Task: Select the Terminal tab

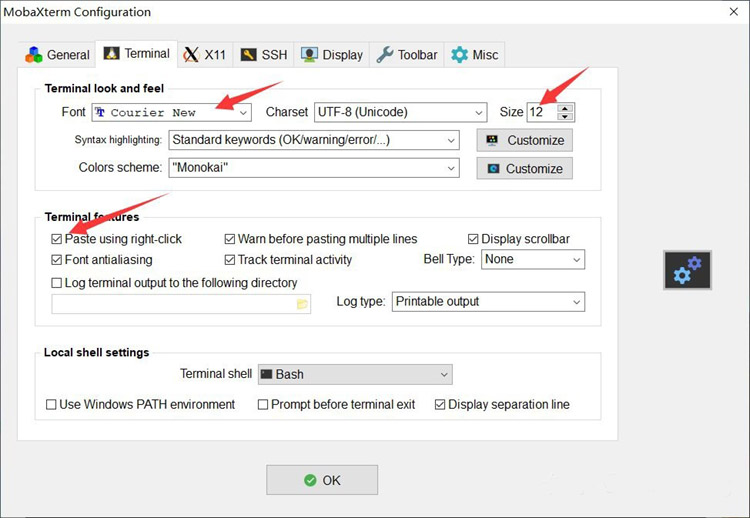Action: (x=137, y=54)
